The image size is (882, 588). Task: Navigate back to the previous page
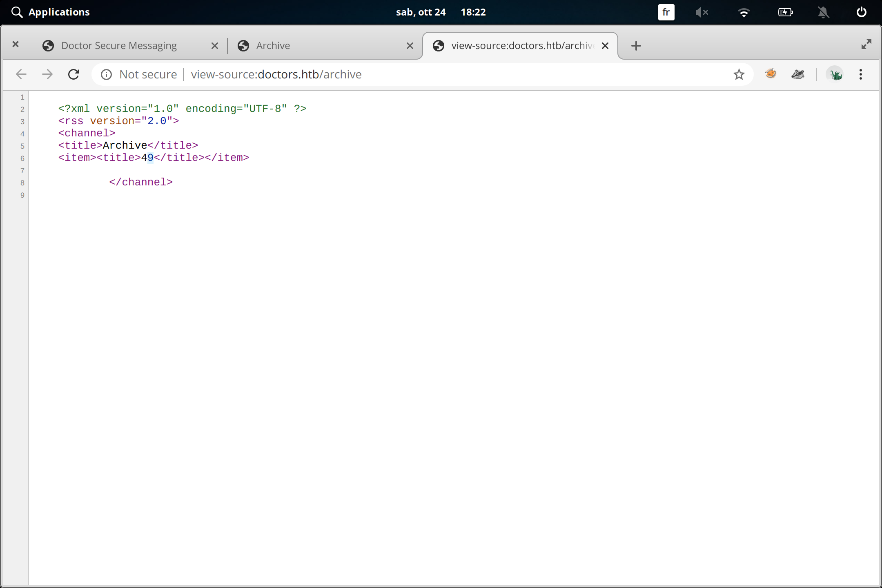point(21,74)
